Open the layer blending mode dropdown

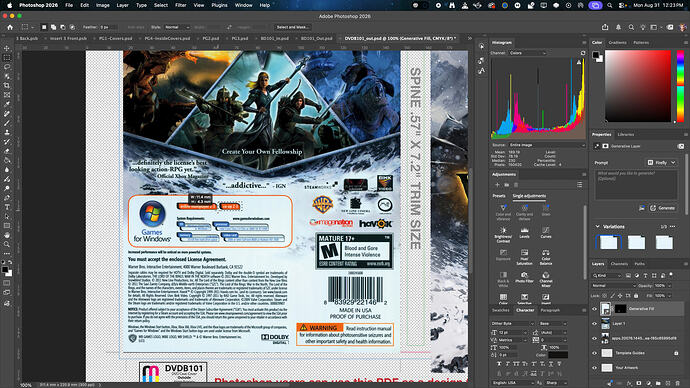(614, 286)
